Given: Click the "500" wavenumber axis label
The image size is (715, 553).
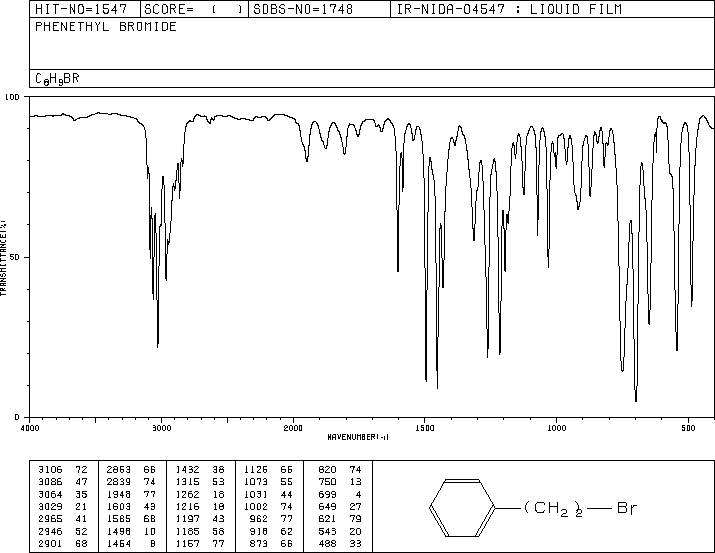Looking at the screenshot, I should click(688, 428).
